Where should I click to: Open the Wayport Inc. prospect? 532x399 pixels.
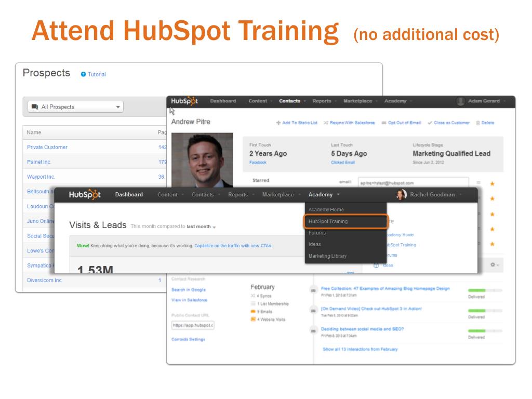[x=41, y=177]
